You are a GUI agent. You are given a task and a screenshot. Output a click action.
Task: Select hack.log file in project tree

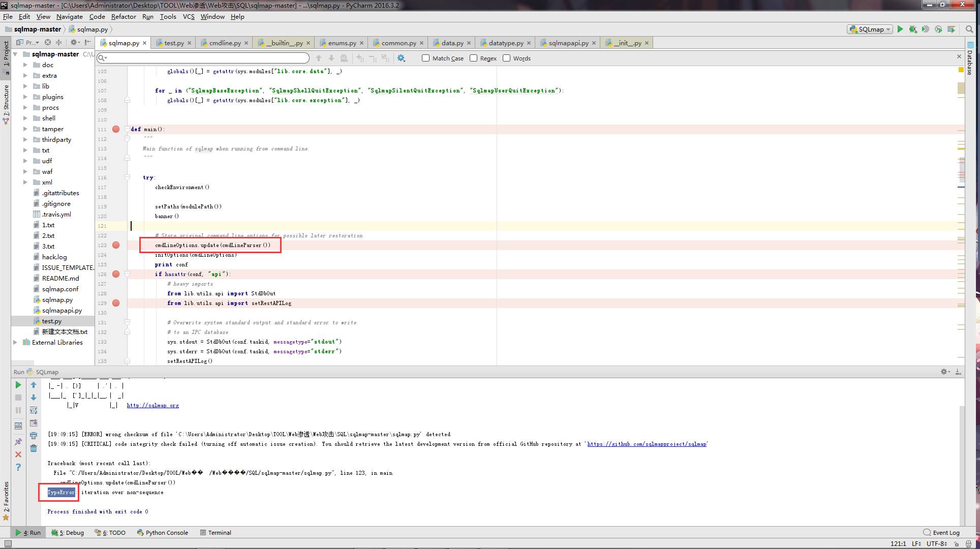click(x=54, y=257)
